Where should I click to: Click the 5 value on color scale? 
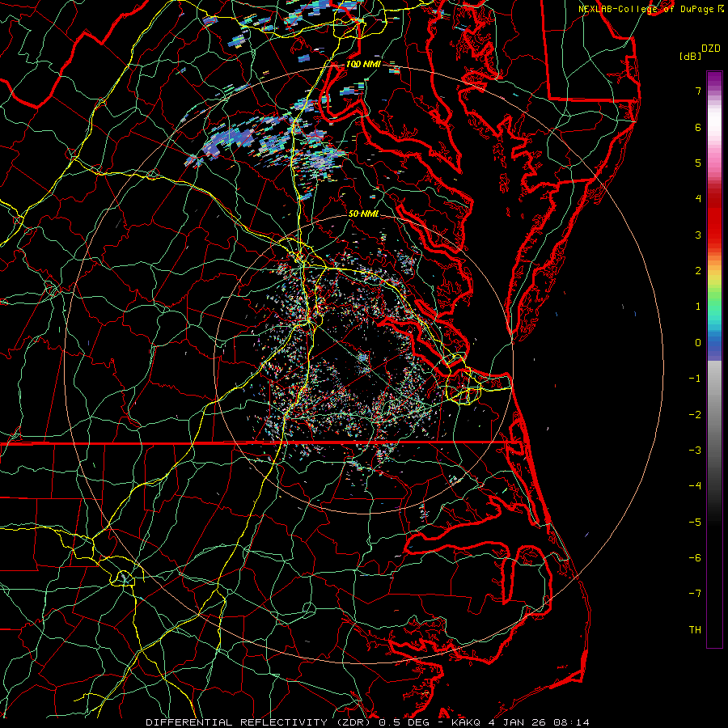(x=698, y=163)
